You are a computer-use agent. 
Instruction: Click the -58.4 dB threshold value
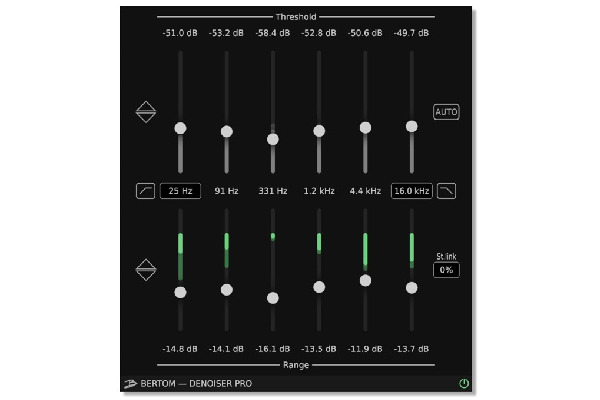pyautogui.click(x=272, y=33)
